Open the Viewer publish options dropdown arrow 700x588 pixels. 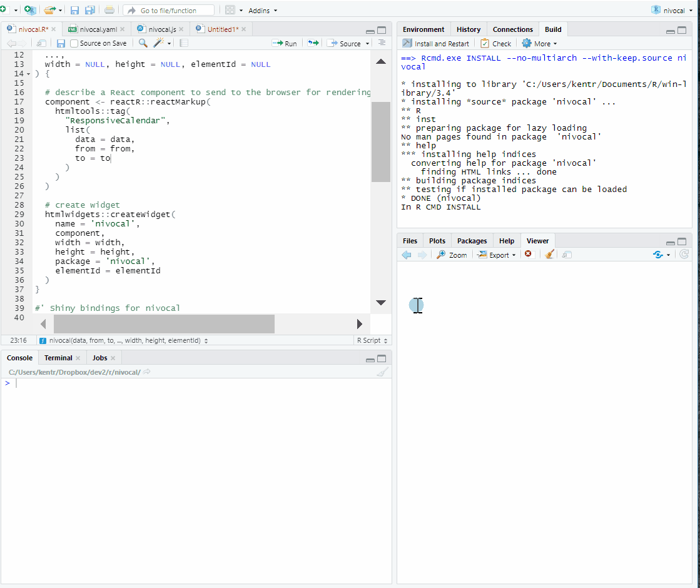668,255
